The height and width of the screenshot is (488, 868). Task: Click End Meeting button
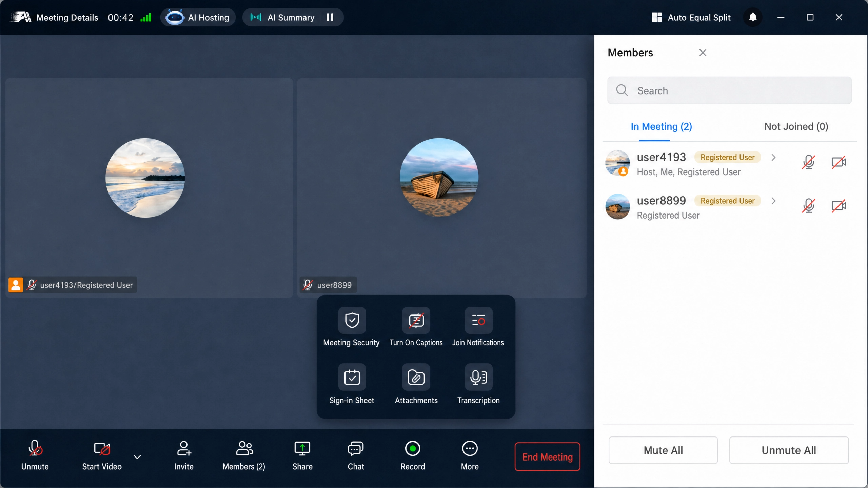coord(547,457)
